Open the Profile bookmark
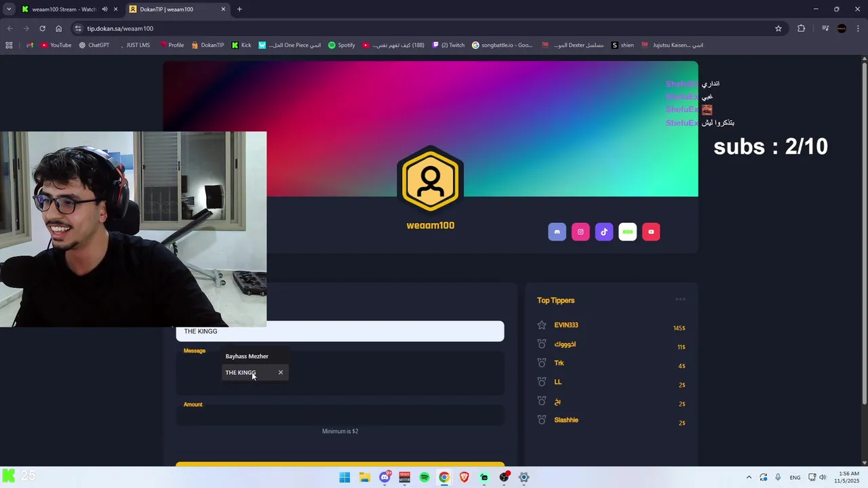868x488 pixels. pyautogui.click(x=172, y=45)
